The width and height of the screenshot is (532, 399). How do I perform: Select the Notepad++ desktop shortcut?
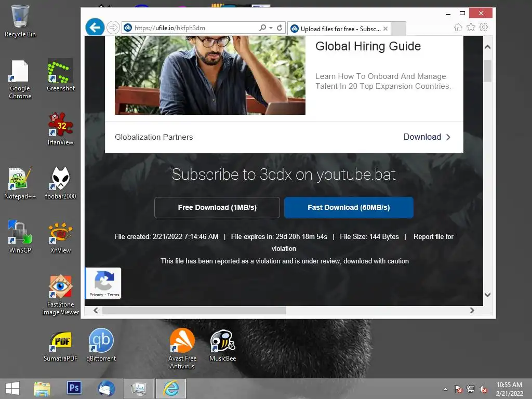point(20,183)
